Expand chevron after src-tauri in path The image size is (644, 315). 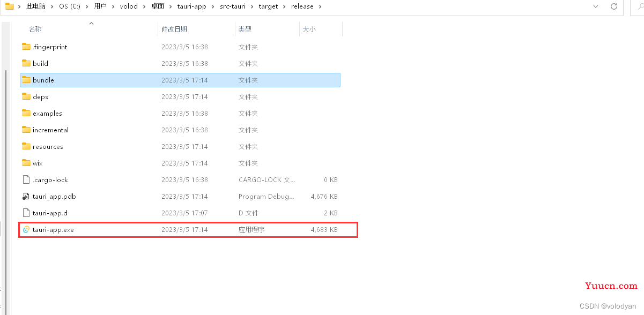[252, 6]
